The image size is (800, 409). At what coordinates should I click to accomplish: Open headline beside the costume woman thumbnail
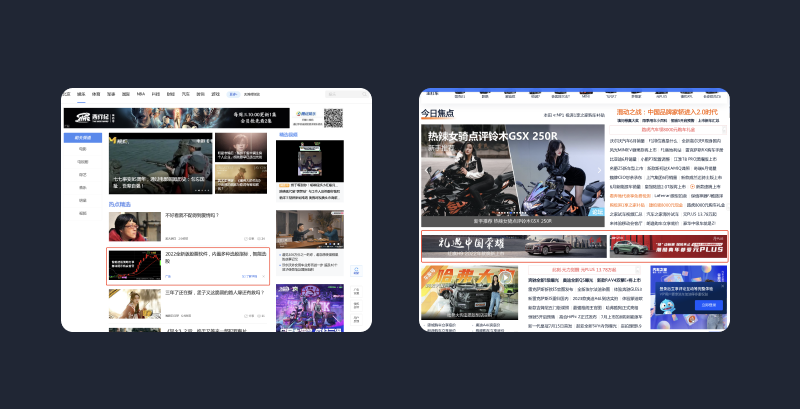coord(215,293)
